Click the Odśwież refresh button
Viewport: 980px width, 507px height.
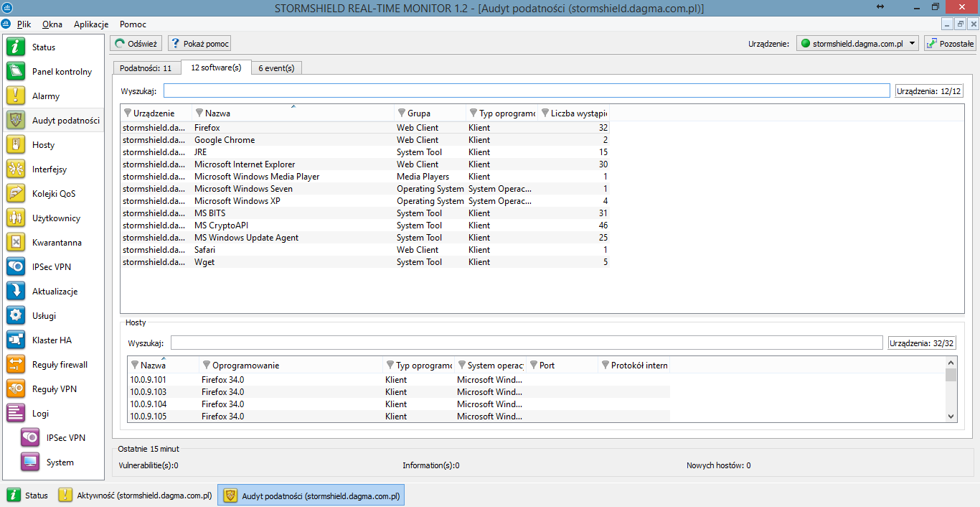click(136, 44)
